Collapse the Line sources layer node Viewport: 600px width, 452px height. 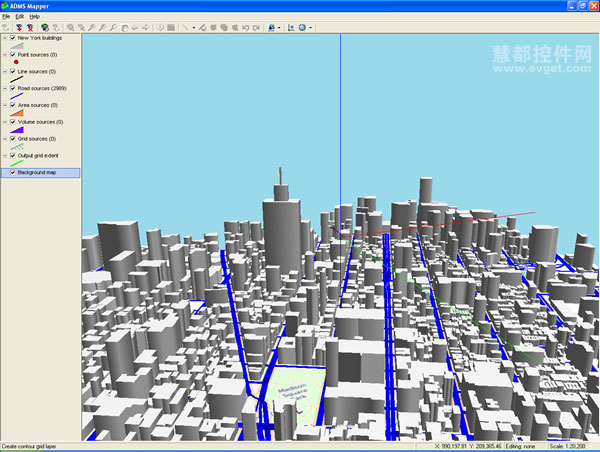(x=5, y=72)
